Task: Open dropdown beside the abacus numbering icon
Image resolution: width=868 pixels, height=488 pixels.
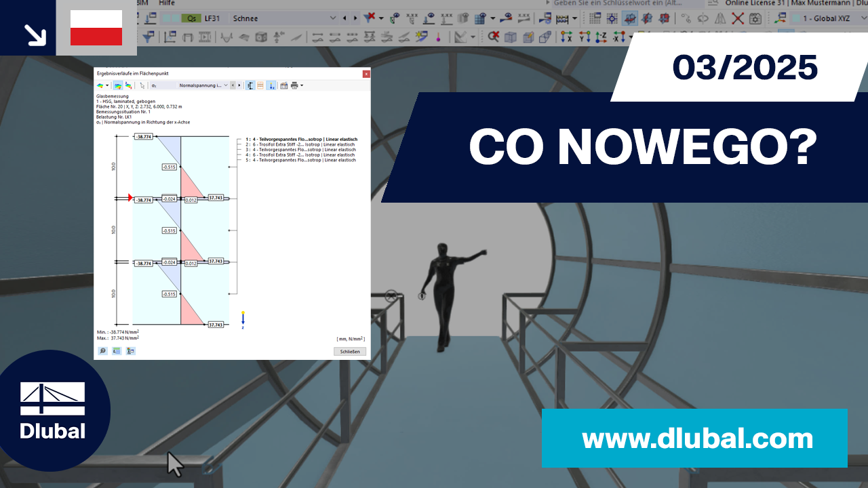Action: 575,19
